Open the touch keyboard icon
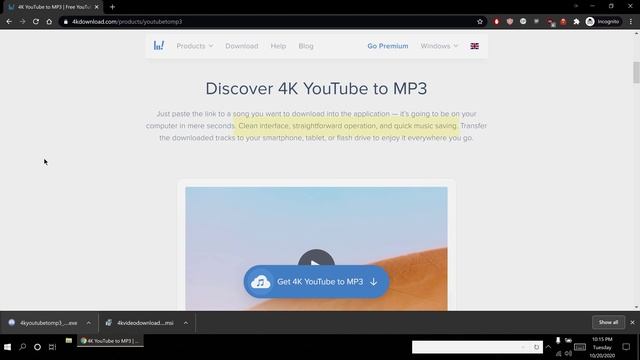 point(580,347)
